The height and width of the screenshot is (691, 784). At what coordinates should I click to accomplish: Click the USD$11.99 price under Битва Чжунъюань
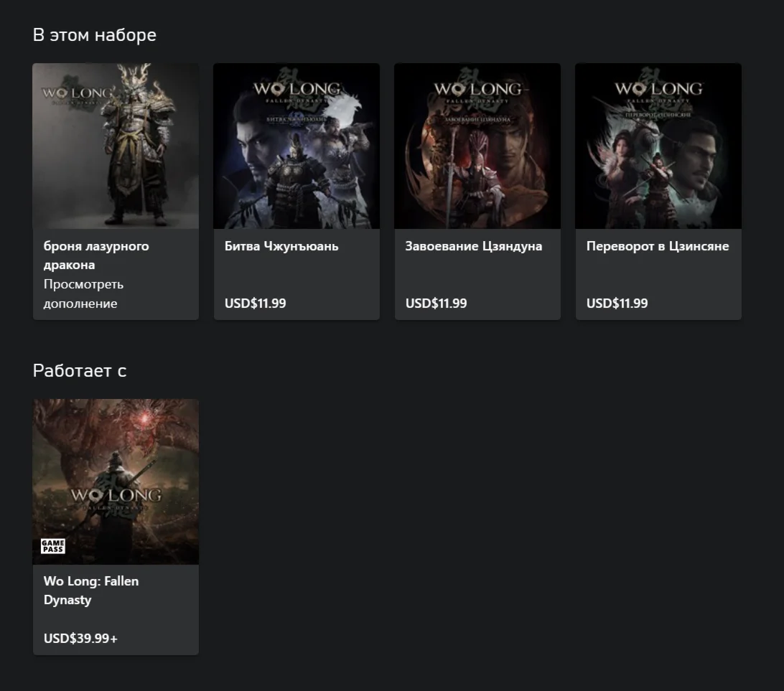coord(255,304)
